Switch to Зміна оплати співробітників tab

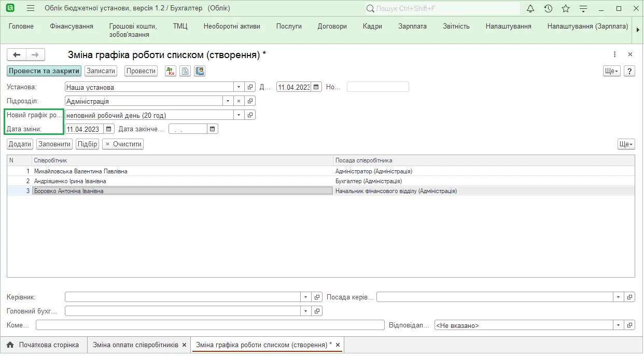tap(135, 345)
